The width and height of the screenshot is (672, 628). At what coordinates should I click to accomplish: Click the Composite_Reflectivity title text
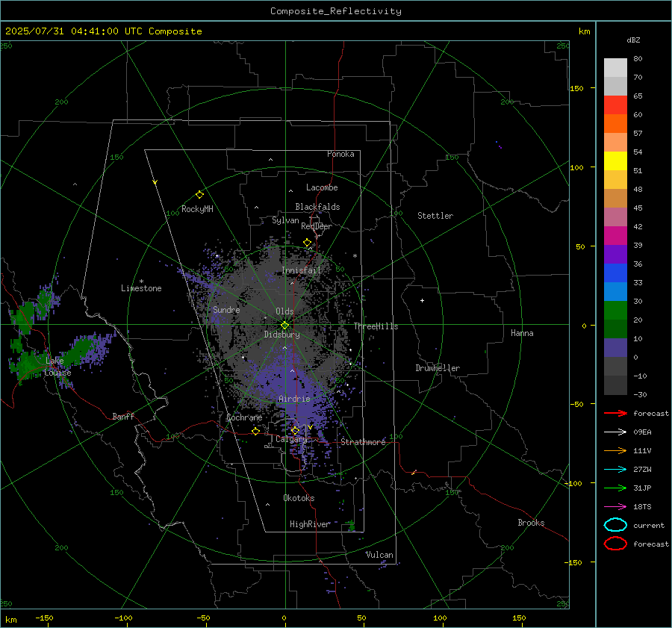tap(336, 11)
